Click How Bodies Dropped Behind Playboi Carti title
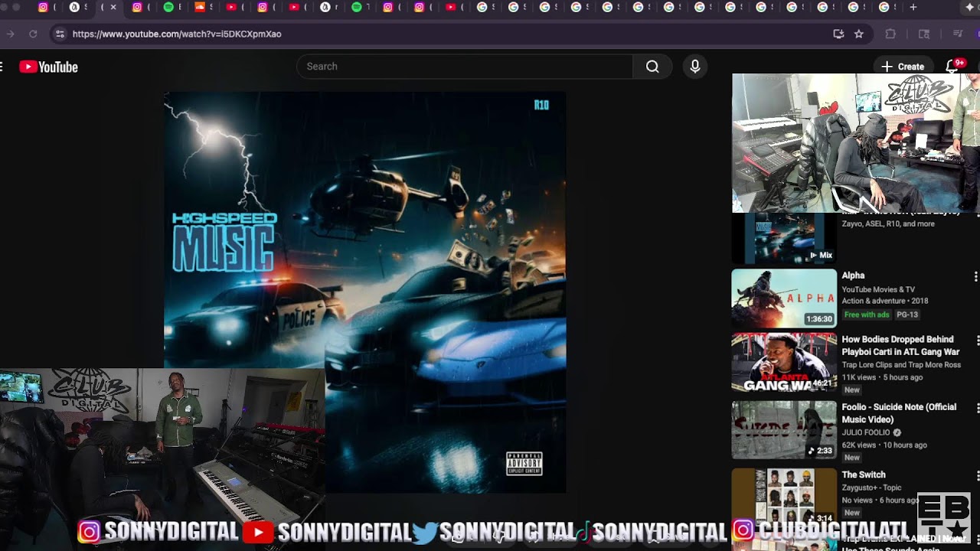980x551 pixels. click(x=900, y=345)
